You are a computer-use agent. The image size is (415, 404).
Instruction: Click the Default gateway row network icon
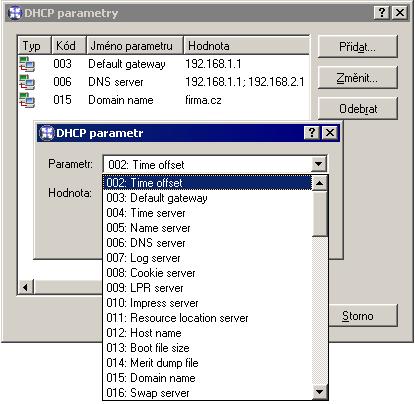click(27, 64)
